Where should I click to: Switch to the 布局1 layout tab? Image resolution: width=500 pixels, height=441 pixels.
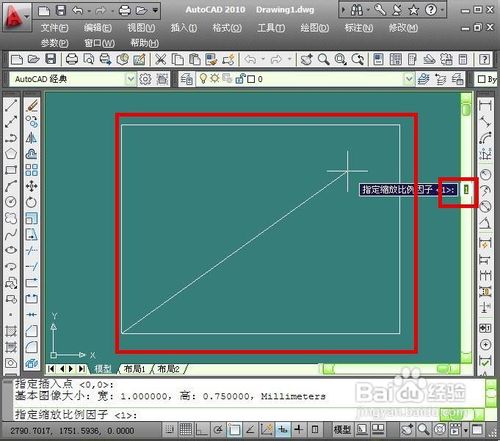click(135, 369)
